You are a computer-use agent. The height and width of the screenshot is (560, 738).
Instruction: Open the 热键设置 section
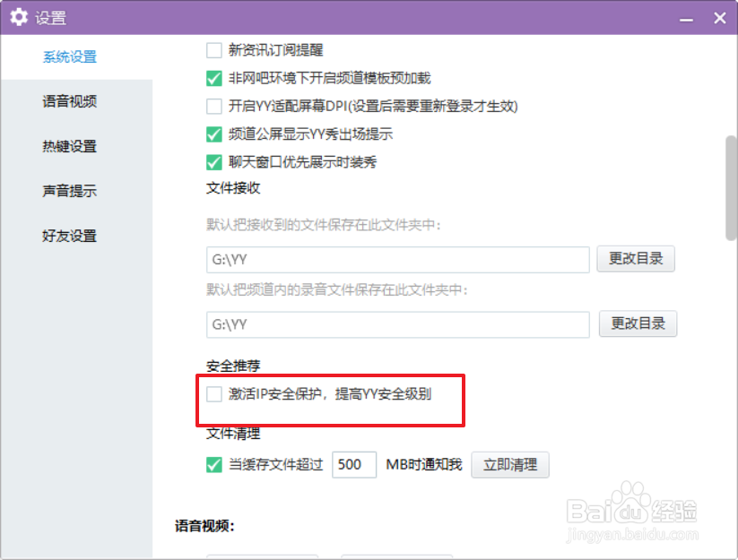tap(70, 146)
